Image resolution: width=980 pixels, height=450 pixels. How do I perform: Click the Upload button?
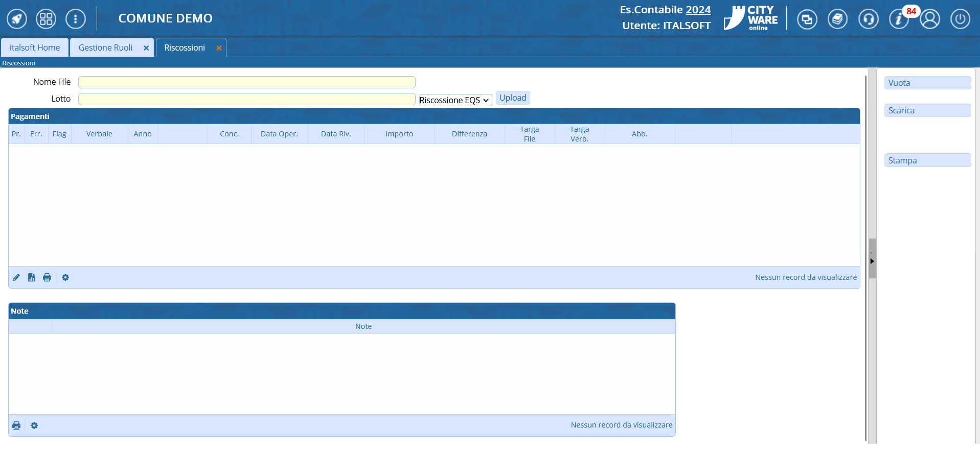click(512, 98)
